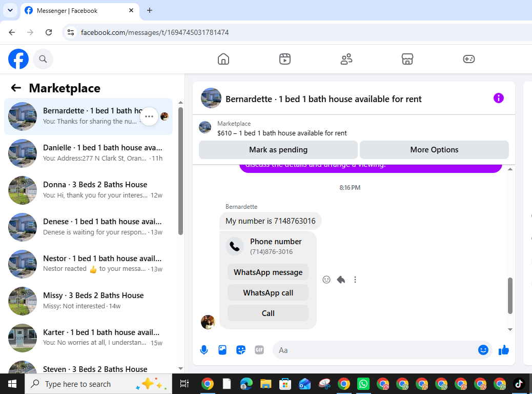532x394 pixels.
Task: Open tab search dropdown arrow
Action: point(10,11)
